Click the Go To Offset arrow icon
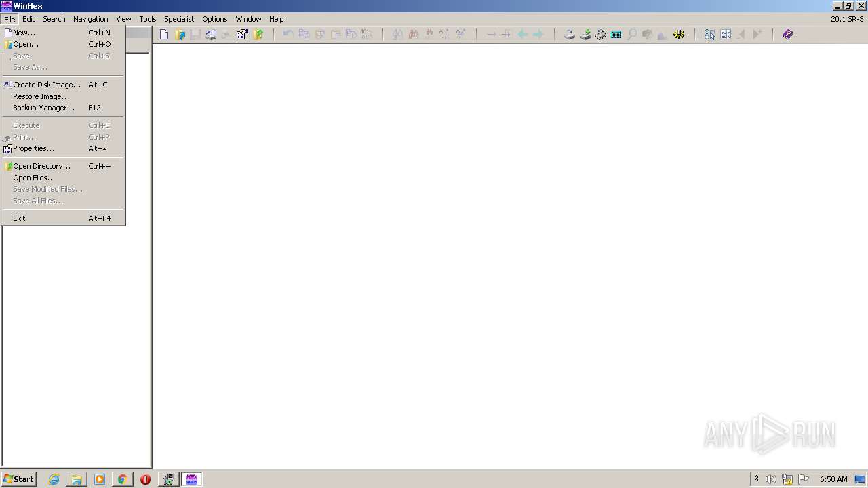This screenshot has width=868, height=488. (x=491, y=35)
